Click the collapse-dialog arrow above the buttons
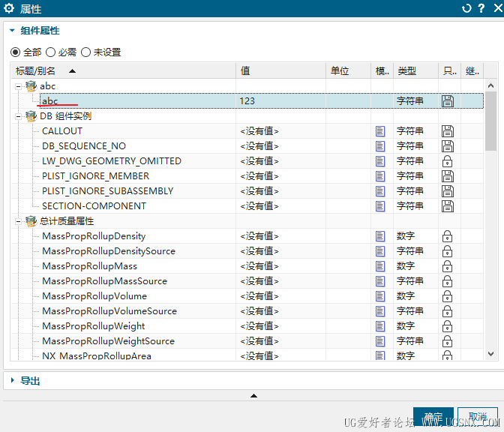The image size is (504, 432). click(x=253, y=396)
